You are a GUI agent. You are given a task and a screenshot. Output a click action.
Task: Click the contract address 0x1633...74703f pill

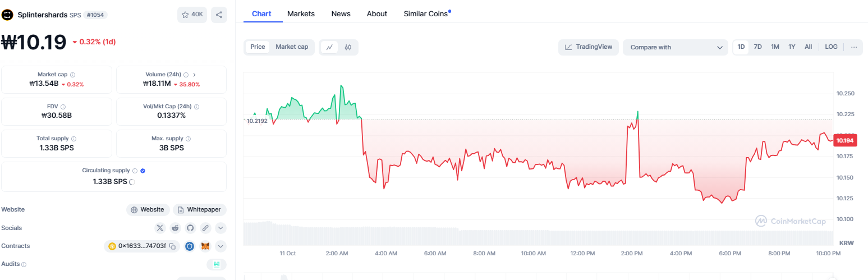[x=142, y=246]
